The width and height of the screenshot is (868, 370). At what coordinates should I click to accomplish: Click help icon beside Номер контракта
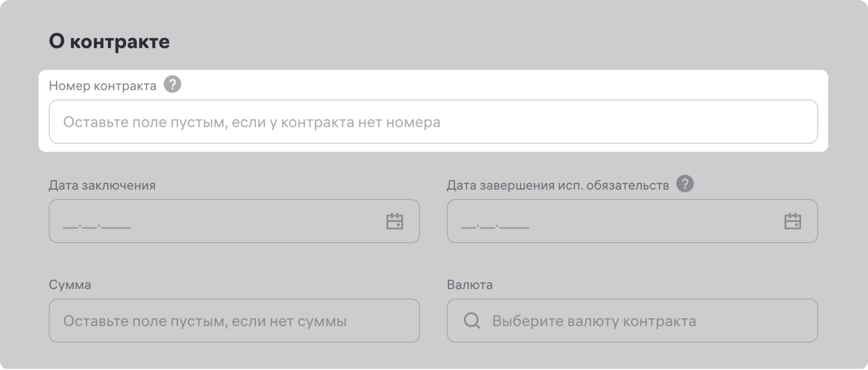(172, 84)
